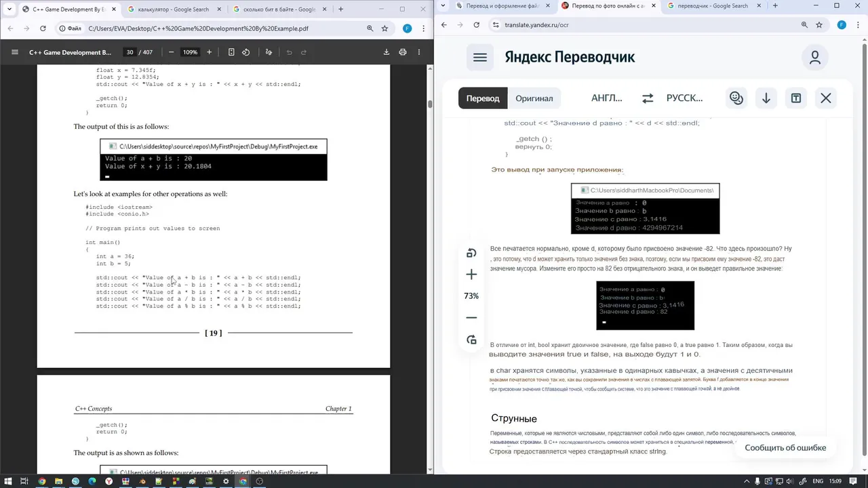Print the PDF document
Screen dimensions: 868x488
[x=403, y=52]
